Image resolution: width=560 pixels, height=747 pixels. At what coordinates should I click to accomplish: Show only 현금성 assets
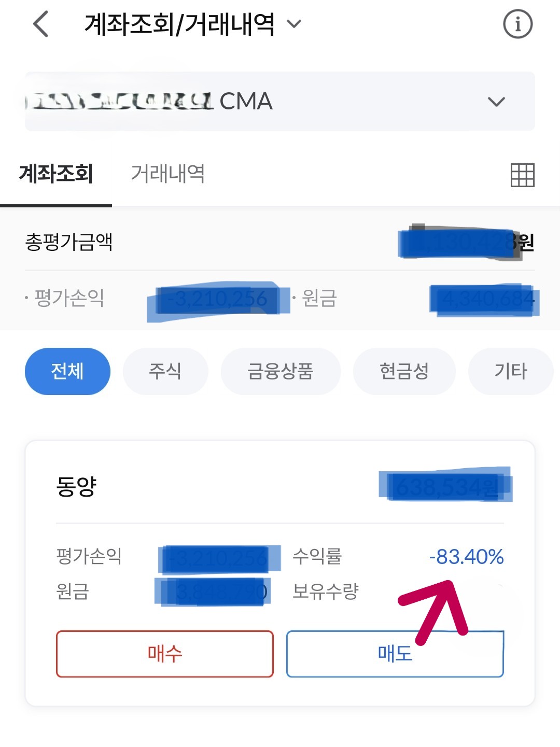coord(404,371)
